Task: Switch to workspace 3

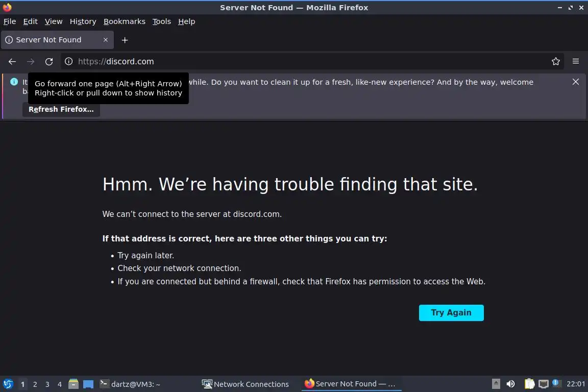Action: pyautogui.click(x=47, y=384)
